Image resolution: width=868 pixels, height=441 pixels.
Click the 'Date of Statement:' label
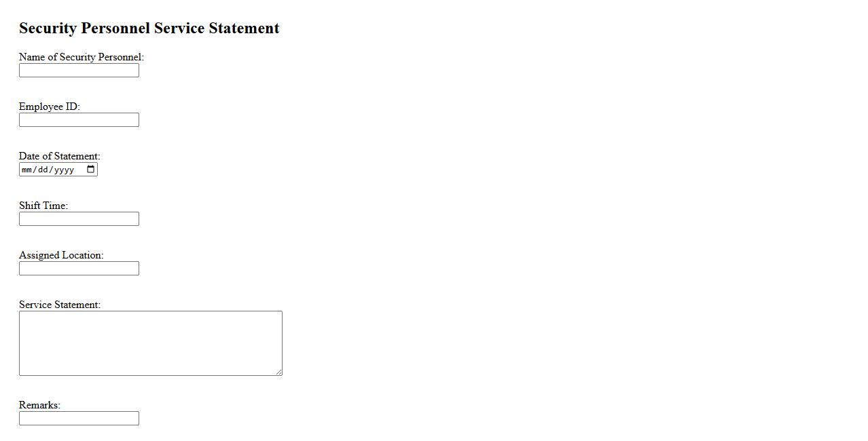click(x=60, y=156)
